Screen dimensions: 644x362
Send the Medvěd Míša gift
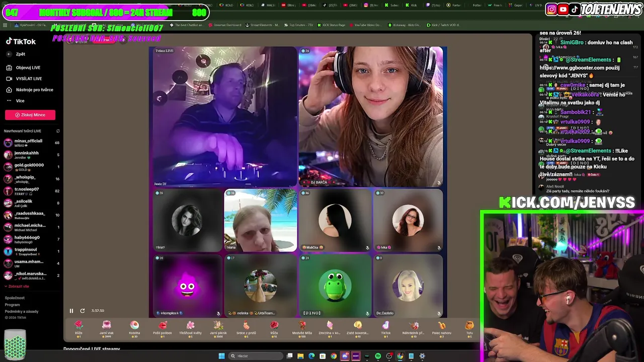point(302,329)
